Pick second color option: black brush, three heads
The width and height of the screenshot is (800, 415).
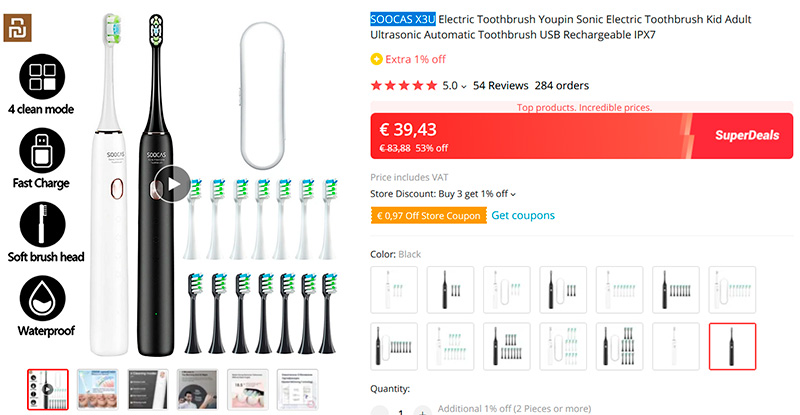point(450,289)
